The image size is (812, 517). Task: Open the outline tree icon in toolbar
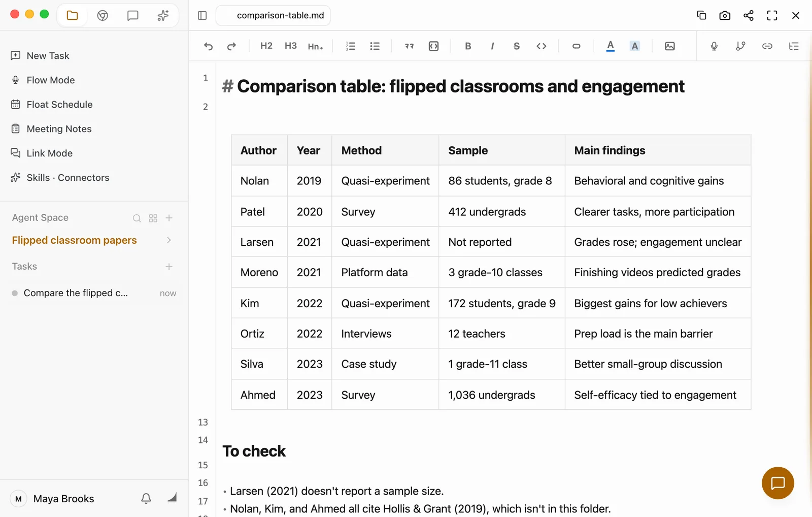coord(794,46)
